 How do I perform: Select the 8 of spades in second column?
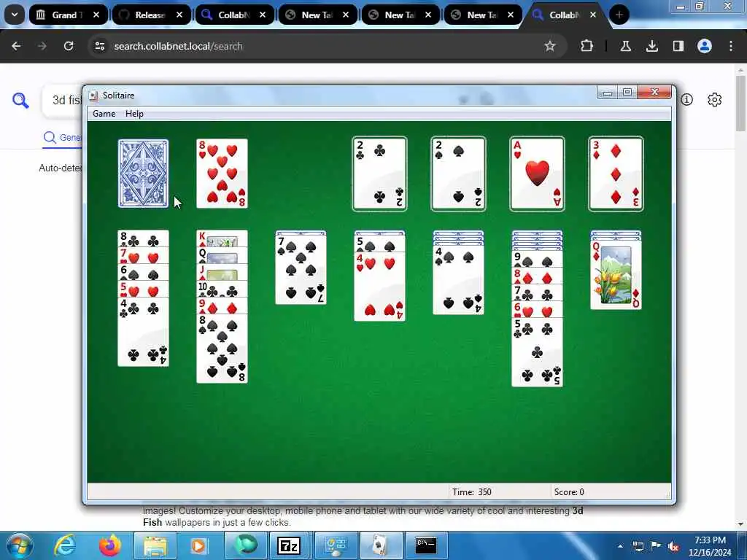[x=222, y=348]
